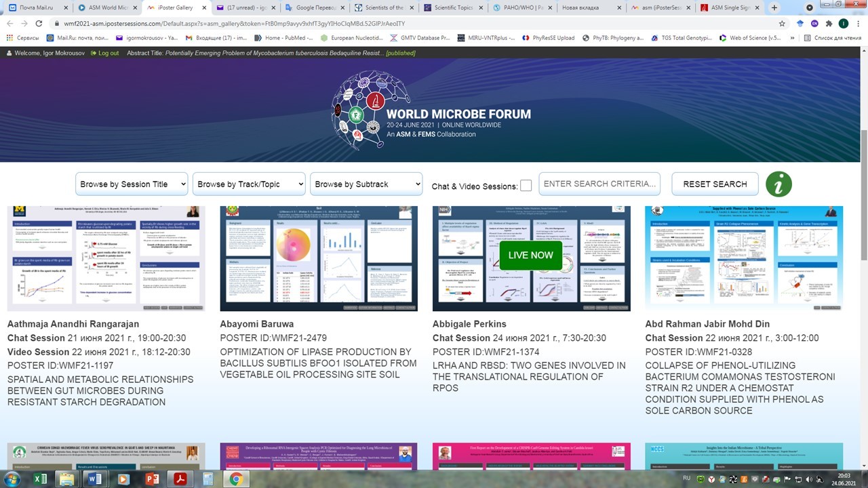Open Home - PubMed bookmark
The height and width of the screenshot is (488, 868).
pyautogui.click(x=283, y=38)
